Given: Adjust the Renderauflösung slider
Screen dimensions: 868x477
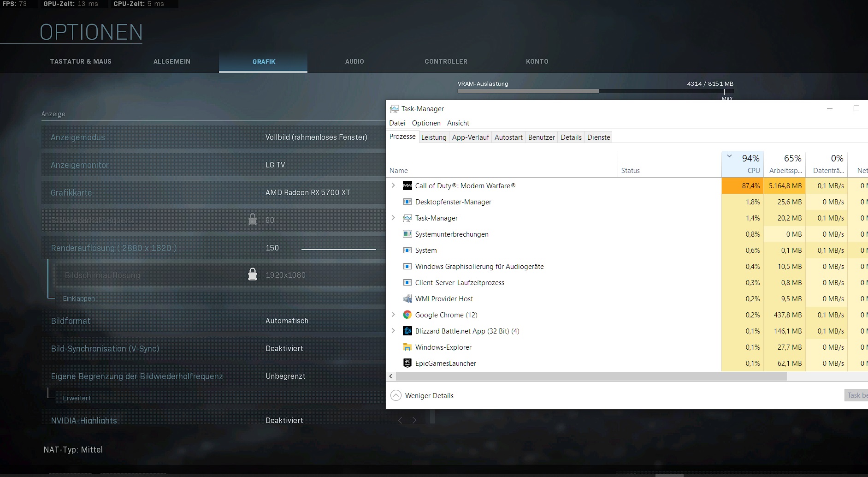Looking at the screenshot, I should pos(342,249).
